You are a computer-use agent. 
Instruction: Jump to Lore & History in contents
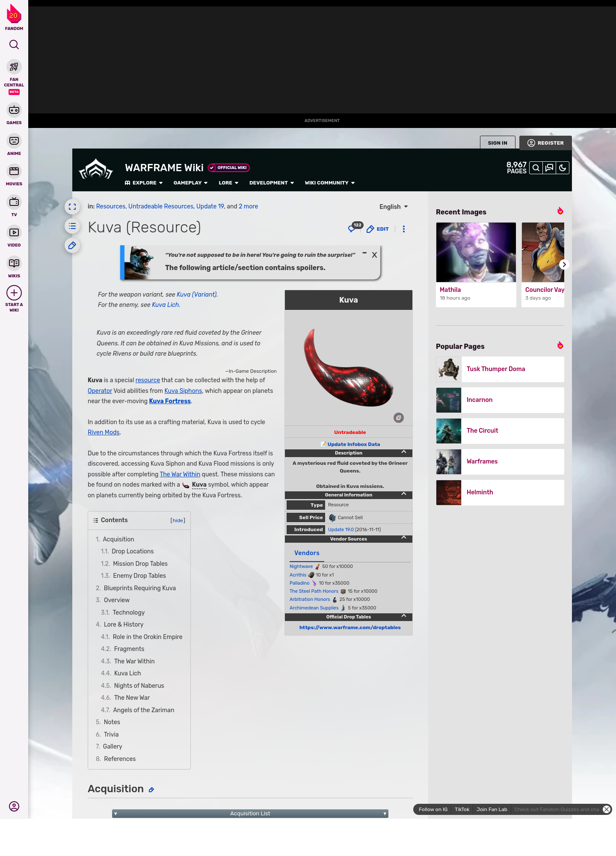124,624
